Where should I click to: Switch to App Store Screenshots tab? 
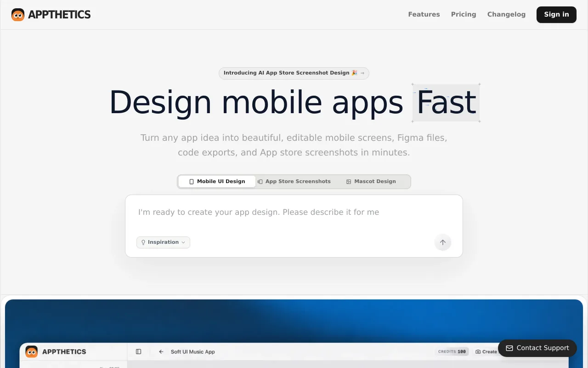(294, 181)
